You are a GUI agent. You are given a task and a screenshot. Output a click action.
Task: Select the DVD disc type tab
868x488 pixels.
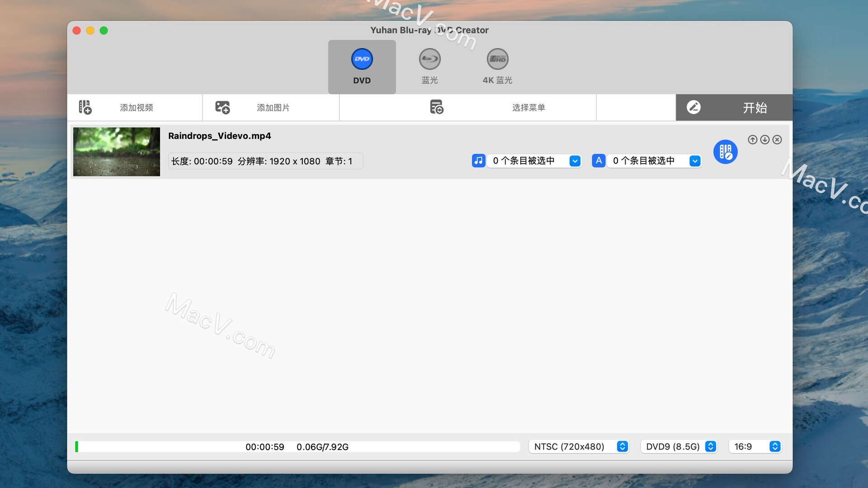click(x=362, y=67)
